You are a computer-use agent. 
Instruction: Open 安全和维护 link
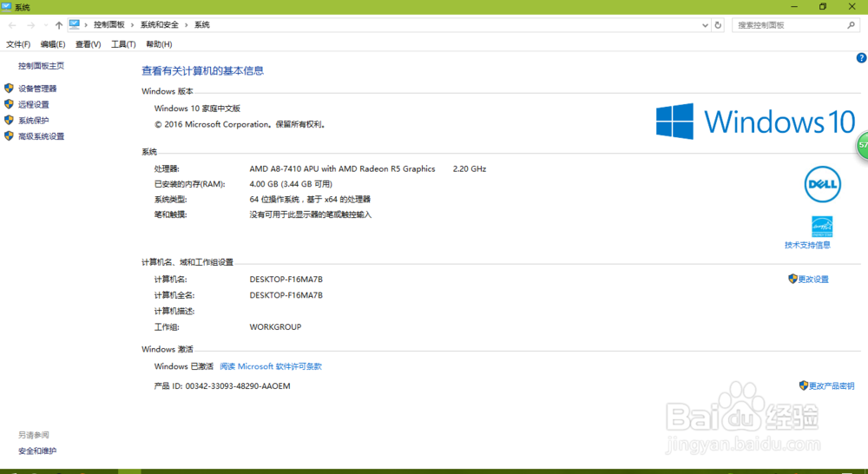tap(37, 451)
